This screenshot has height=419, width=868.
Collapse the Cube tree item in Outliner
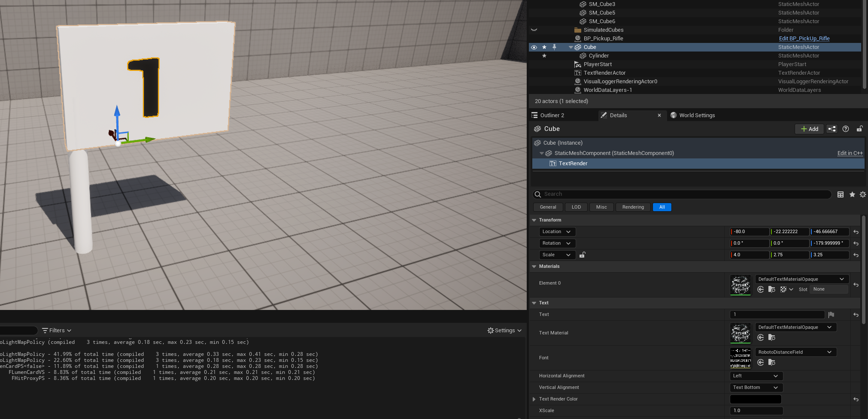click(571, 47)
